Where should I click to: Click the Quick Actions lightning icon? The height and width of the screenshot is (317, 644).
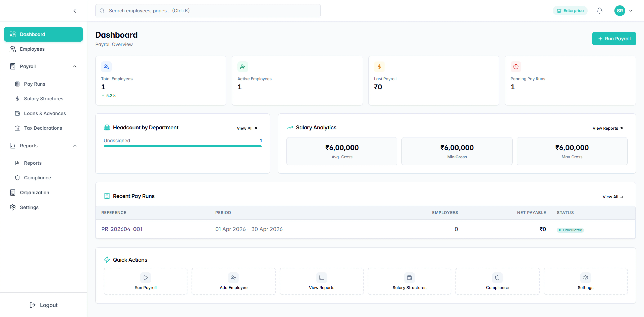click(x=107, y=260)
